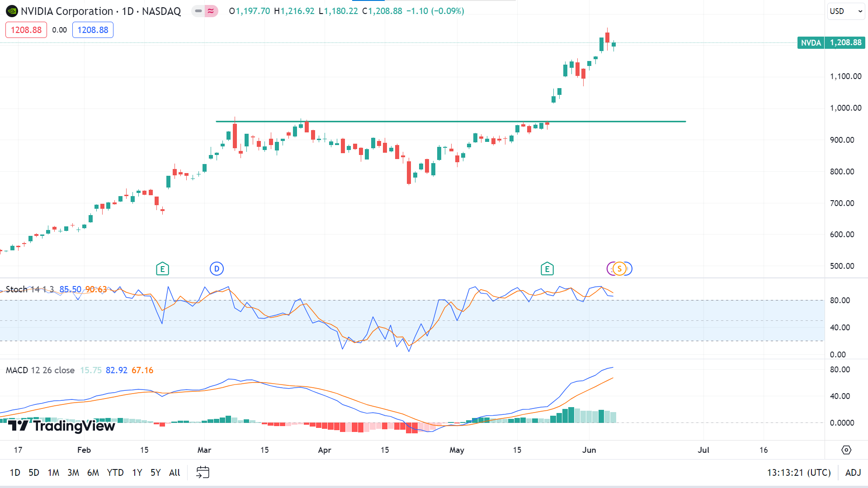This screenshot has height=488, width=868.
Task: Select the 1M time range
Action: tap(53, 473)
